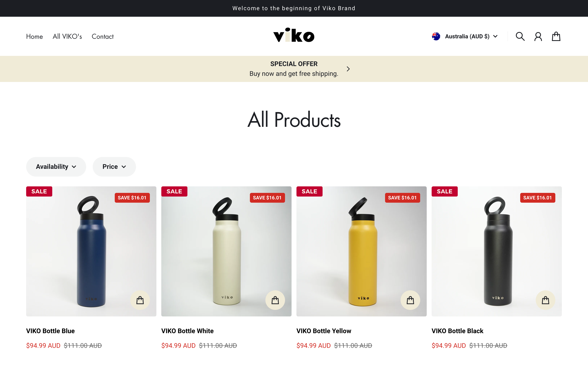The height and width of the screenshot is (367, 588).
Task: Click the VIKO logo to go home
Action: pyautogui.click(x=294, y=35)
